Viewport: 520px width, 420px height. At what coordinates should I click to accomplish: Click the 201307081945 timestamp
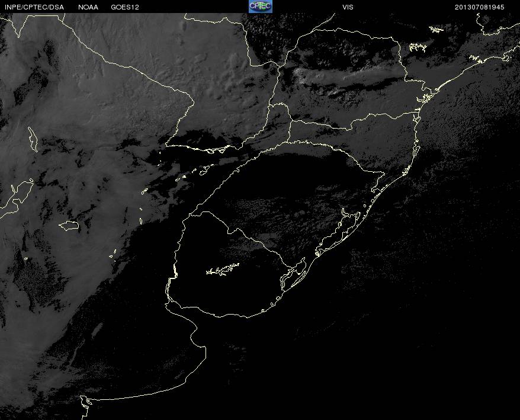tap(480, 7)
